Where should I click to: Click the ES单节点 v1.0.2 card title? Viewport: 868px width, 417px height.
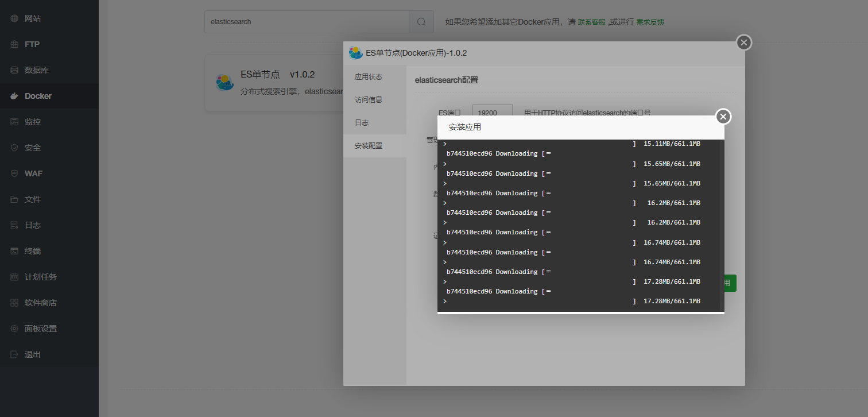[x=277, y=75]
